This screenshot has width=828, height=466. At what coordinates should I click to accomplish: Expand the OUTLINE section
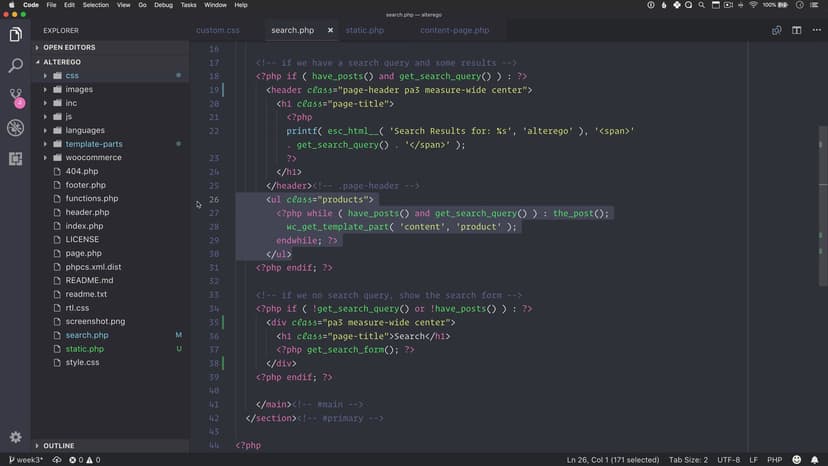pos(58,446)
